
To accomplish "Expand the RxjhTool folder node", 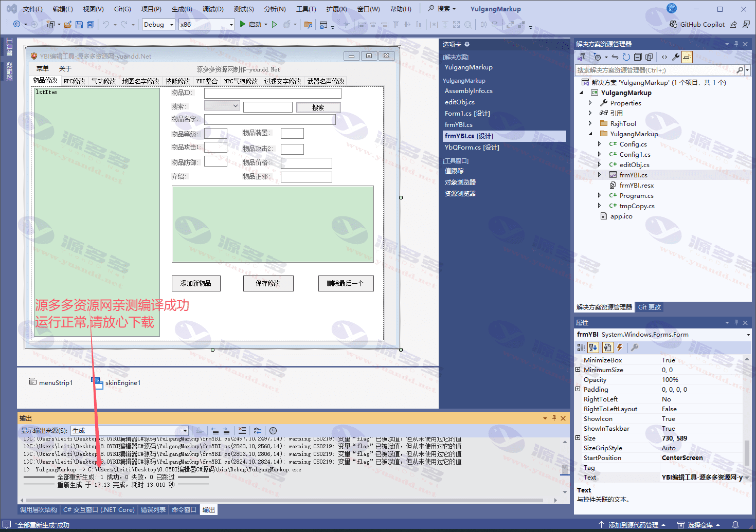I will 590,123.
